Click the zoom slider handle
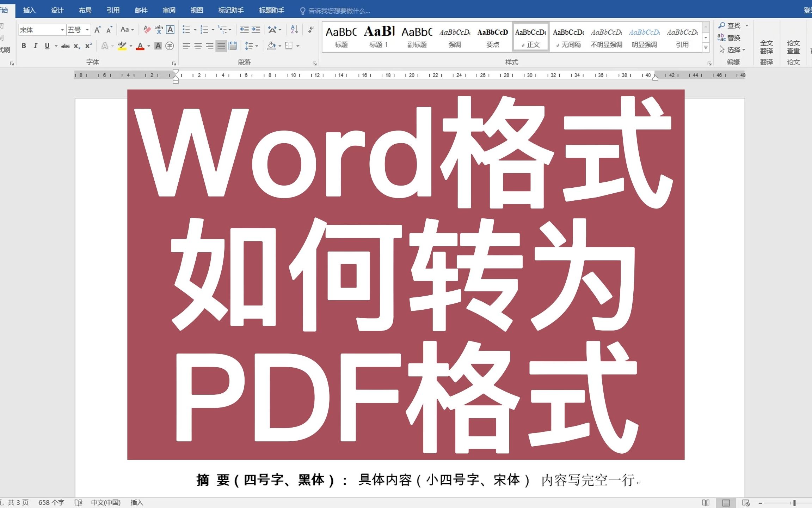Screen dimensions: 812x508 (x=794, y=503)
